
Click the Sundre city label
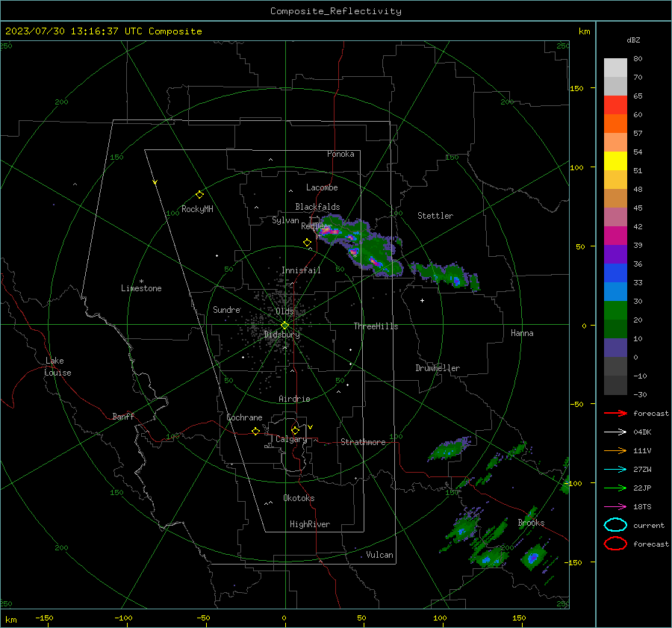click(x=226, y=309)
